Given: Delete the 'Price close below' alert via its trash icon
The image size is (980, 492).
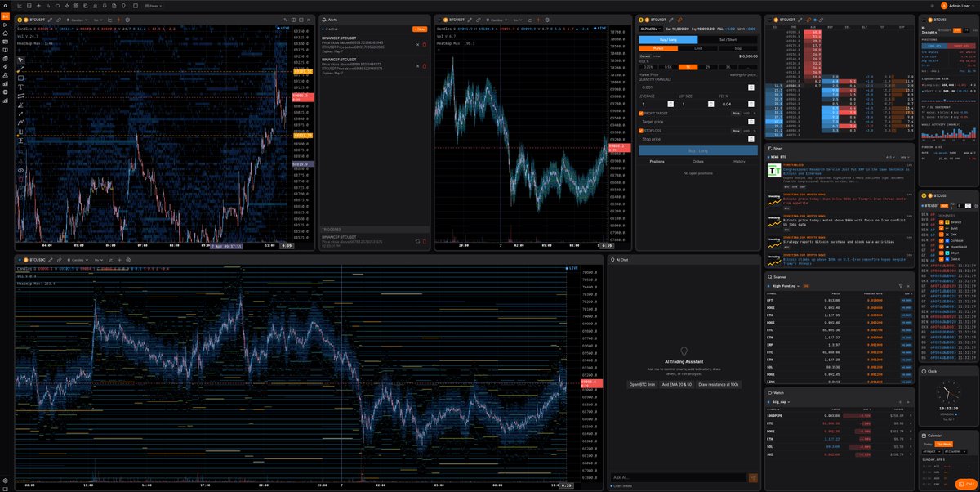Looking at the screenshot, I should (425, 44).
